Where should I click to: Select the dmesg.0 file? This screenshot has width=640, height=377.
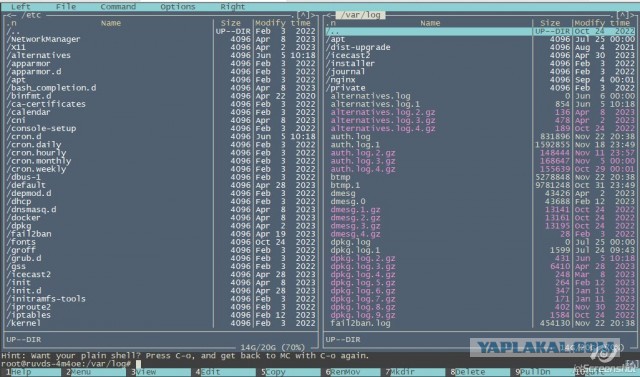(x=480, y=202)
